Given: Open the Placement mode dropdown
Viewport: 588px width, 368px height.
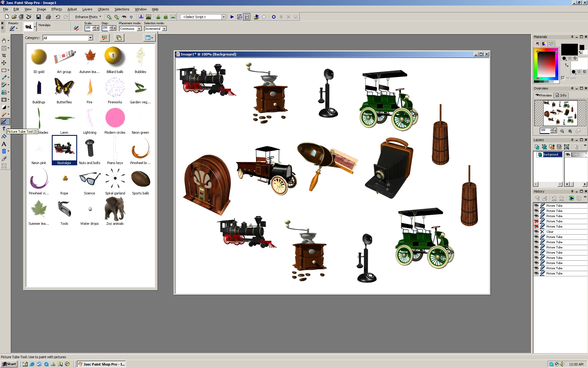Looking at the screenshot, I should coord(139,29).
